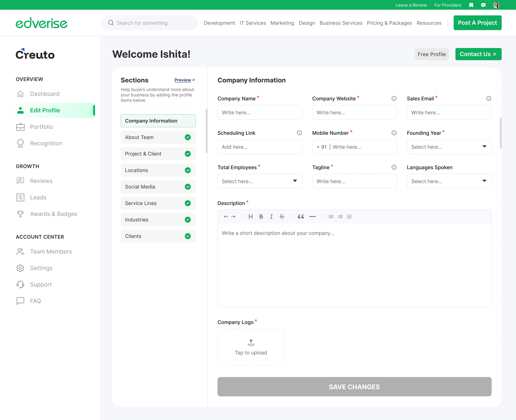The width and height of the screenshot is (516, 420).
Task: Click the Free Profile badge
Action: click(432, 54)
